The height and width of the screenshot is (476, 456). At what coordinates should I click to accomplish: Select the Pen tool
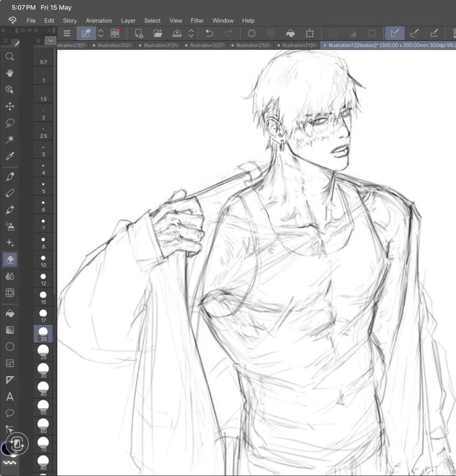[10, 176]
